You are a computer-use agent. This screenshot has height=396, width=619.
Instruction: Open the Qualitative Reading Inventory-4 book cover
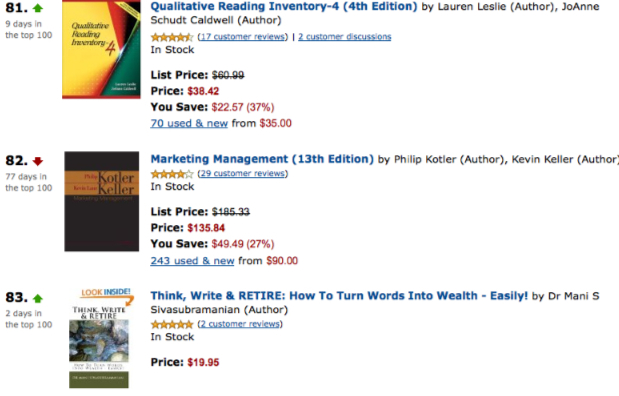point(101,49)
